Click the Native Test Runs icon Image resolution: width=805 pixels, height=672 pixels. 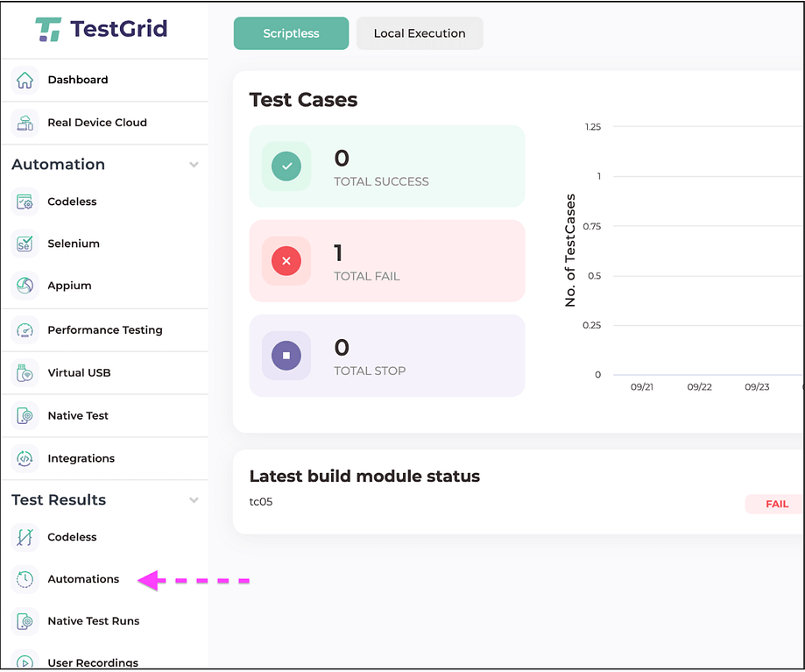[x=25, y=622]
